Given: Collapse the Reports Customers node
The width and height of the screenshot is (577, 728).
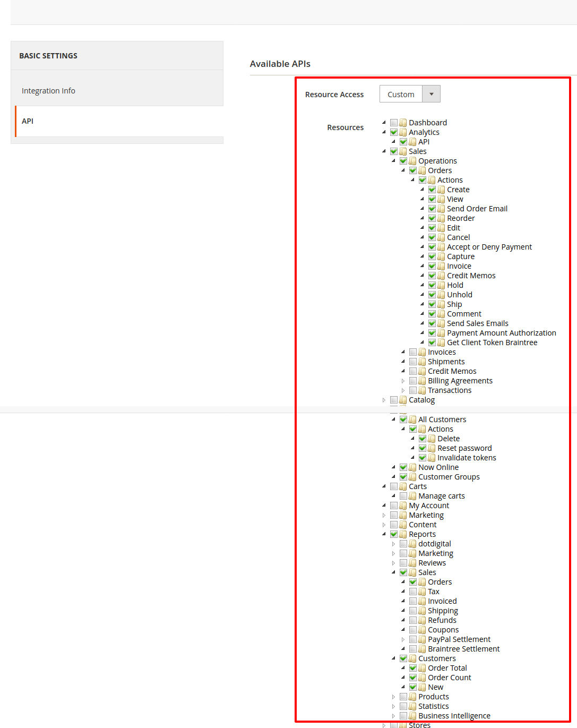Looking at the screenshot, I should (393, 658).
